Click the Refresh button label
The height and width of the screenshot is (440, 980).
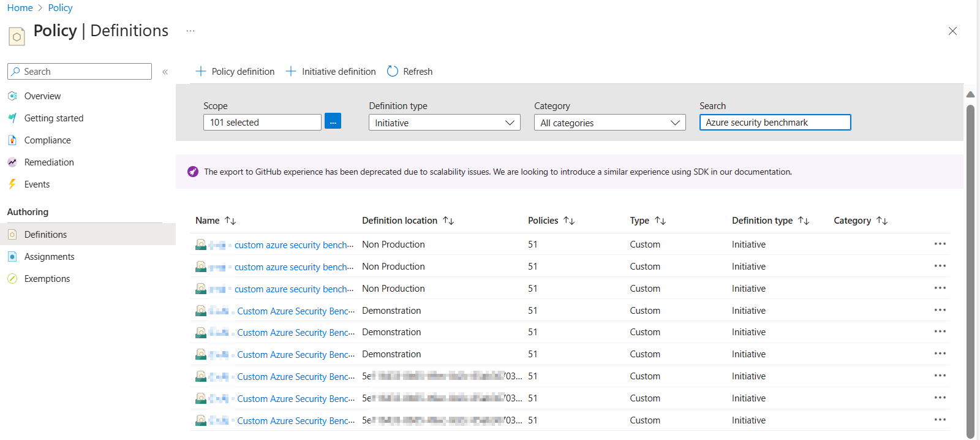click(418, 72)
